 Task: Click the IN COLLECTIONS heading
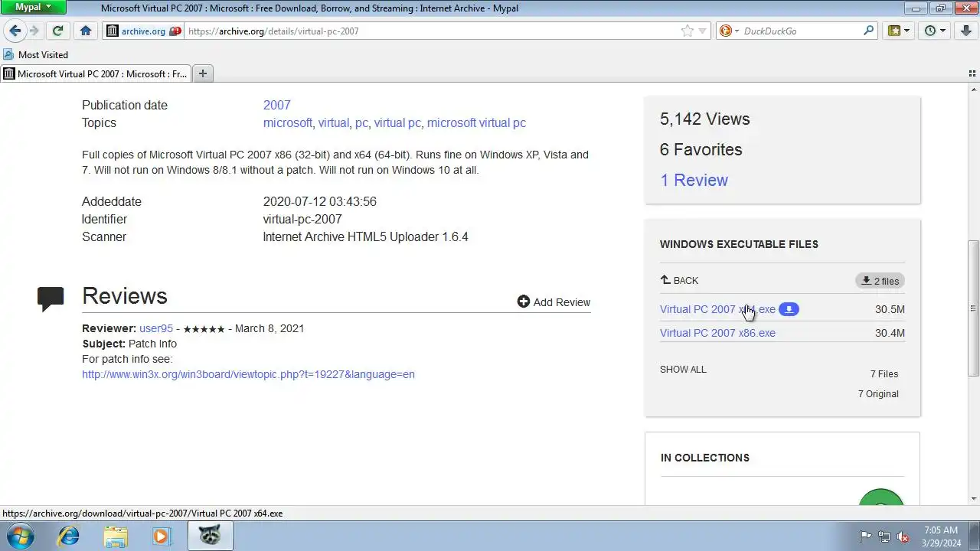pos(704,458)
